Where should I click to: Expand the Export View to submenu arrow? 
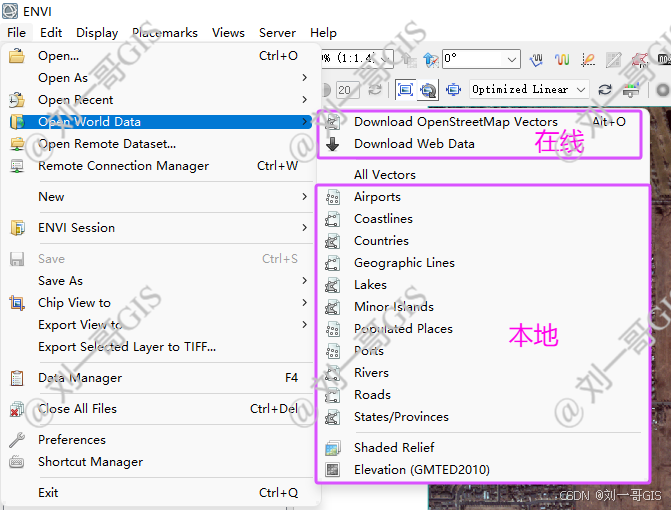(305, 324)
